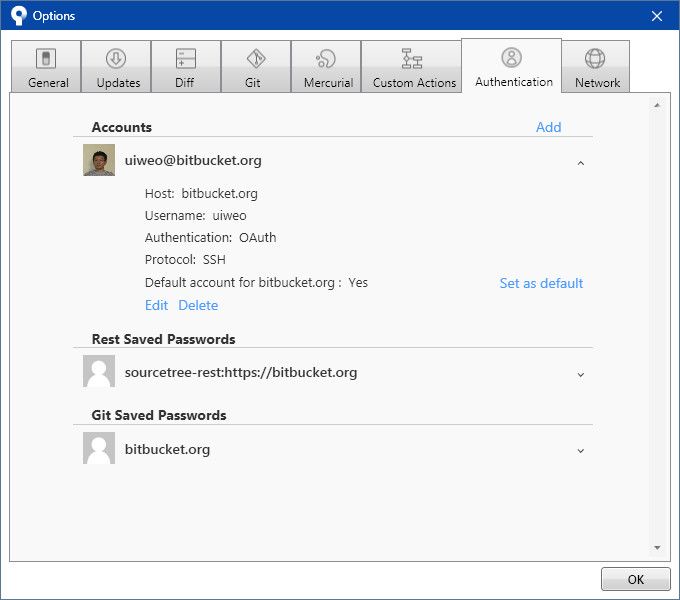The image size is (680, 600).
Task: Click Add to add a new account
Action: (549, 127)
